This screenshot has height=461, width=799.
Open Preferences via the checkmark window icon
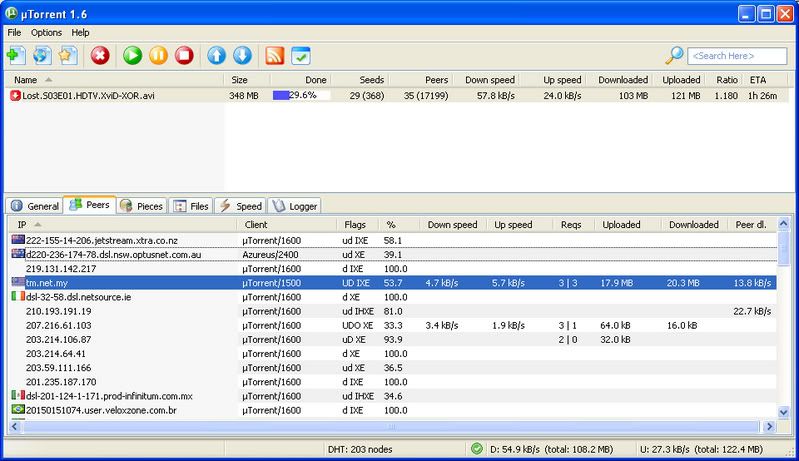(301, 55)
